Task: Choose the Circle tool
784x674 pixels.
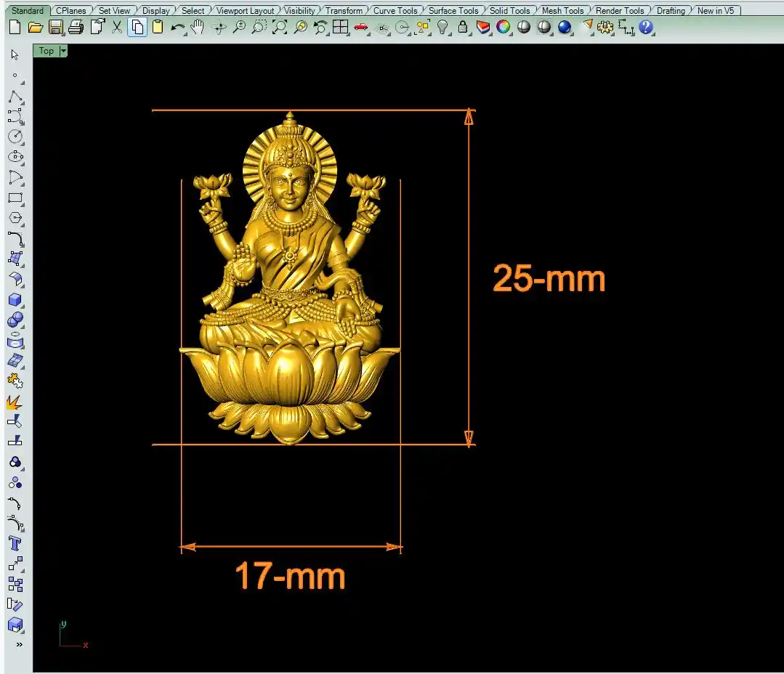Action: point(15,137)
